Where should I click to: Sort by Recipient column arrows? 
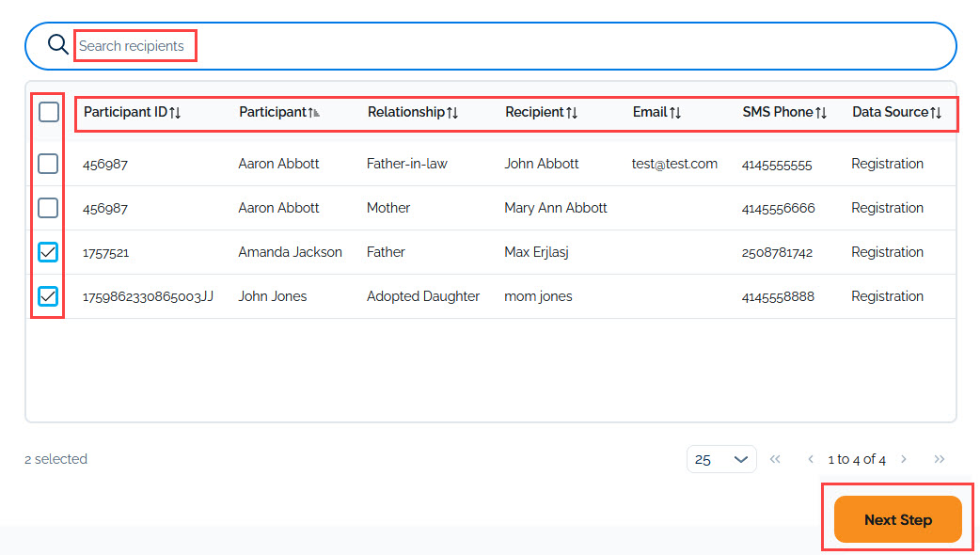coord(572,113)
